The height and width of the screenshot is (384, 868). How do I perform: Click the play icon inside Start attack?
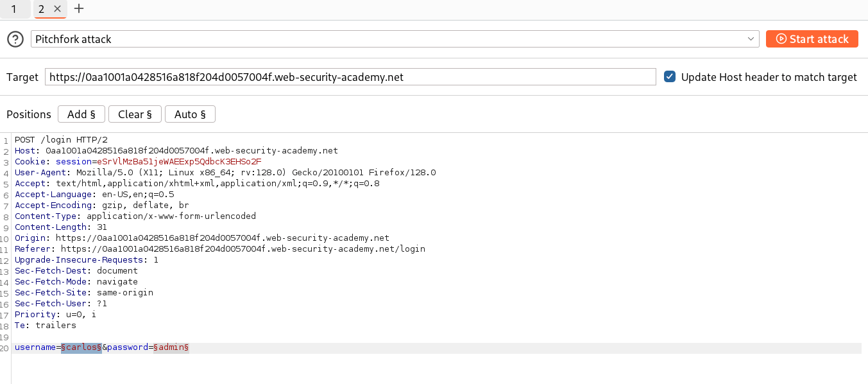[x=781, y=39]
